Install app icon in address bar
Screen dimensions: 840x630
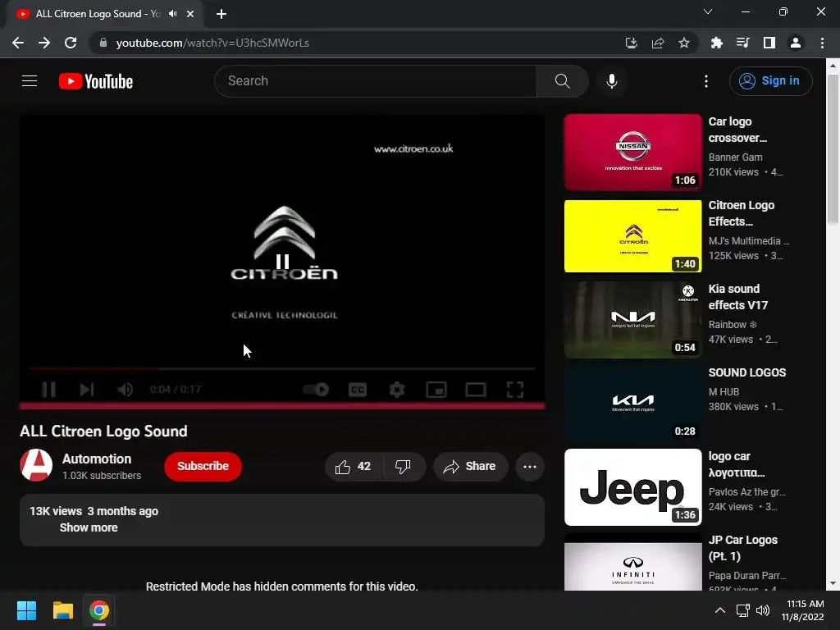[x=632, y=43]
